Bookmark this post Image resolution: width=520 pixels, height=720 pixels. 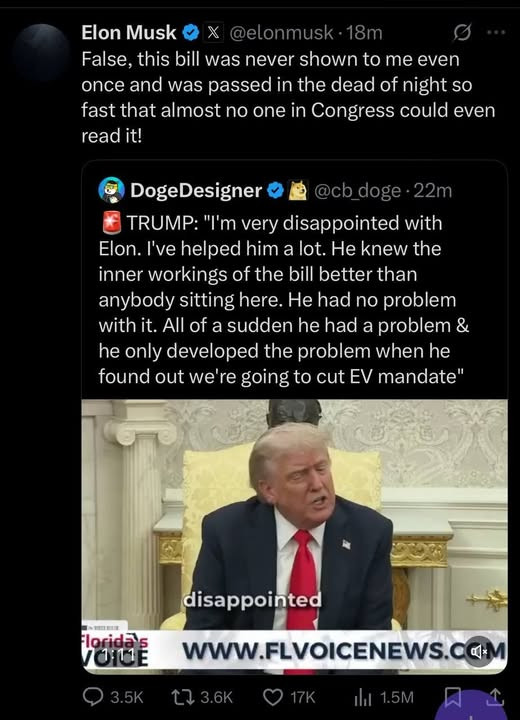tap(453, 697)
